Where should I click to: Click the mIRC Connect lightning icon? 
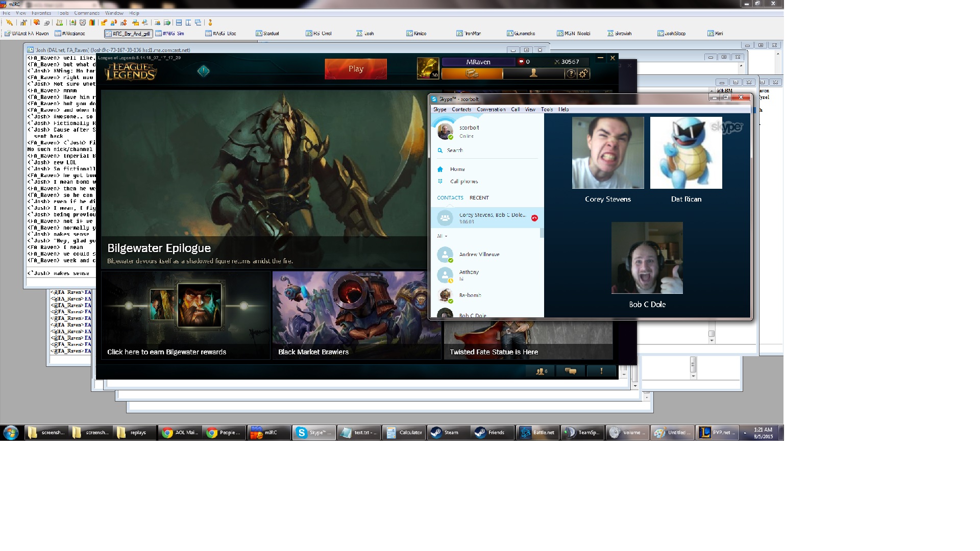click(9, 22)
